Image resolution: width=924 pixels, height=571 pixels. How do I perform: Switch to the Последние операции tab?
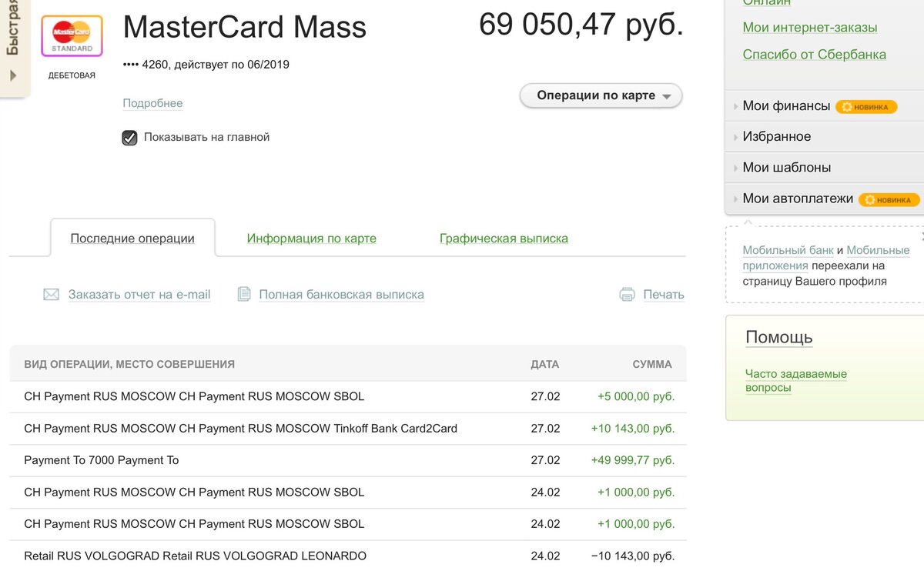point(132,239)
